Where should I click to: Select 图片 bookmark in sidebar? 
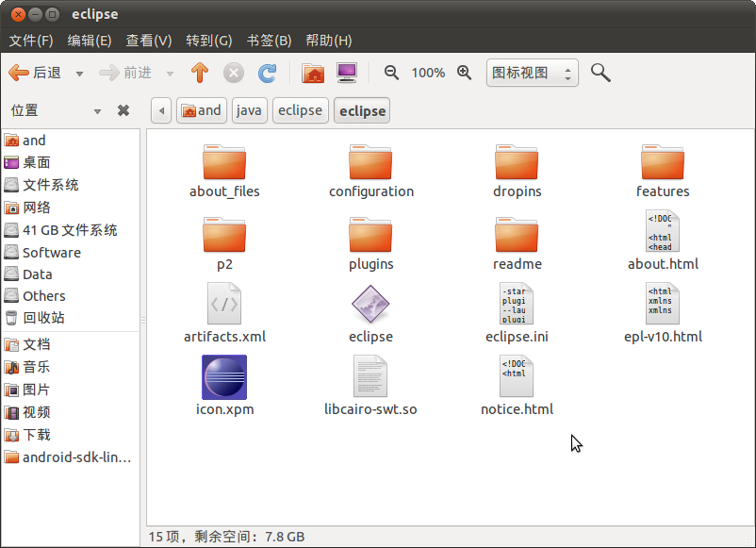71,390
